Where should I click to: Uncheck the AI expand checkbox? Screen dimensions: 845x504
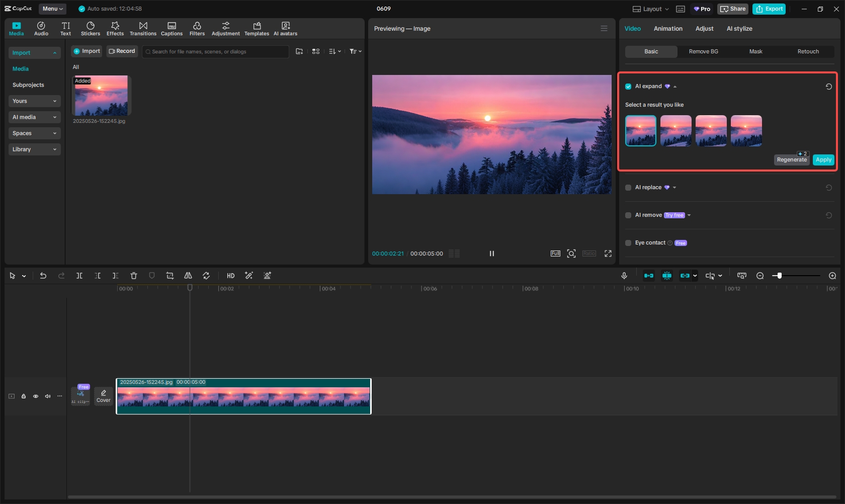(628, 87)
